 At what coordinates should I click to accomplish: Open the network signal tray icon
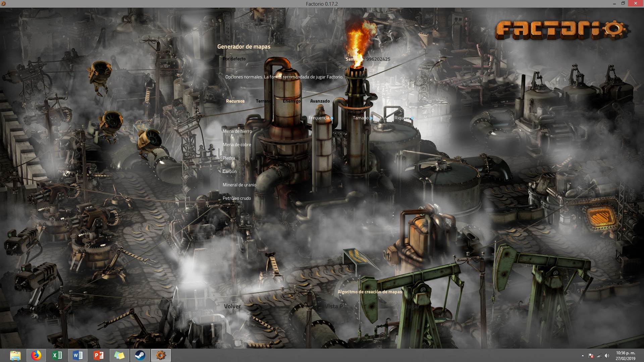coord(599,356)
